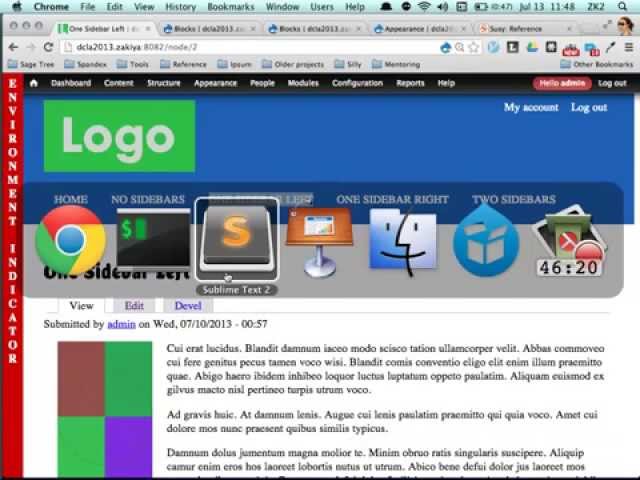Screen dimensions: 640x480
Task: Click the zoom magnifier in address bar
Action: (460, 48)
